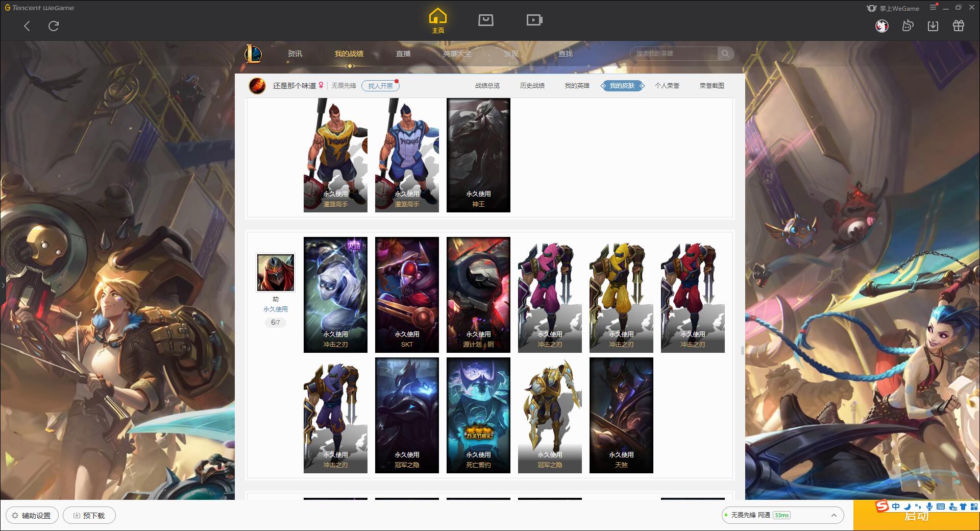
Task: Open the splash-art 冲击之刃 Zed skin
Action: pos(335,295)
